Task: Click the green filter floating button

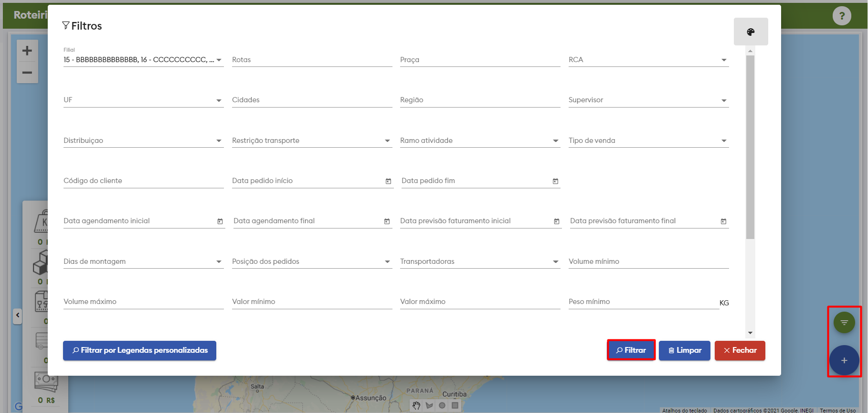Action: [844, 323]
